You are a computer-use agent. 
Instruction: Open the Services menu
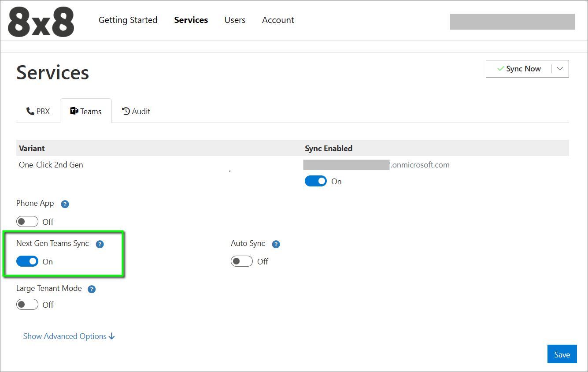click(x=191, y=20)
